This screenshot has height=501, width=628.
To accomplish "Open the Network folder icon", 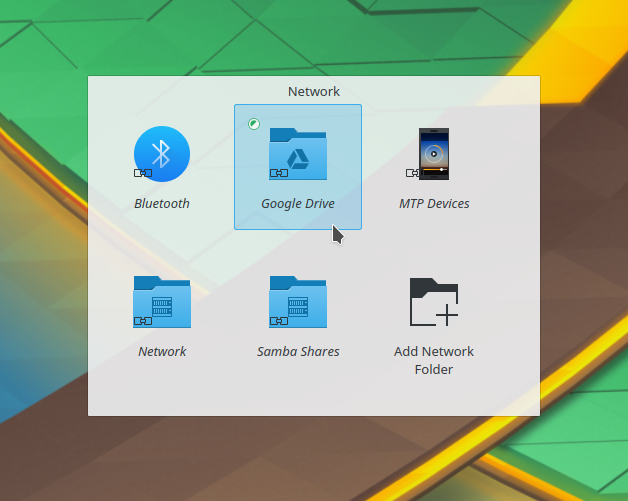I will click(162, 302).
